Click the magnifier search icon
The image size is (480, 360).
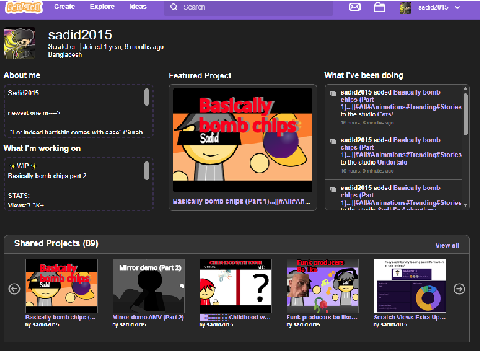pos(174,7)
